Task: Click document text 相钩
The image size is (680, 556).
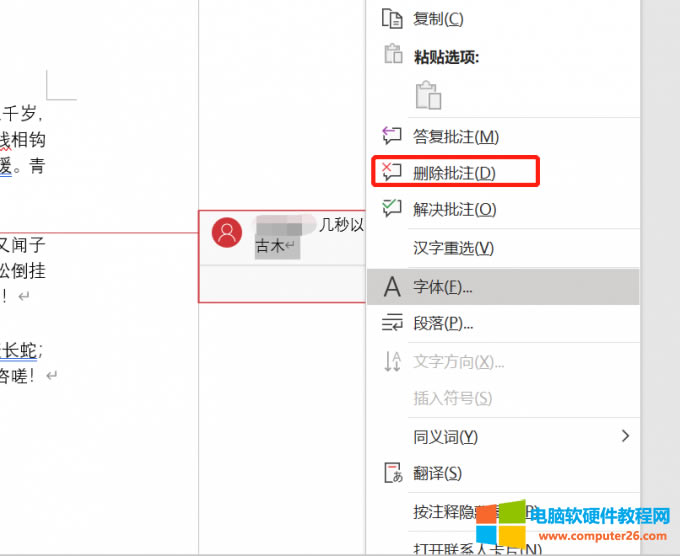Action: point(29,140)
